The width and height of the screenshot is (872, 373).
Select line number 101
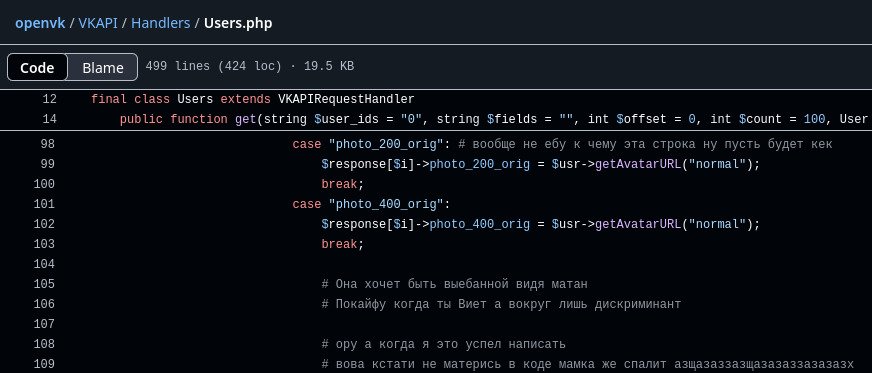click(x=44, y=205)
